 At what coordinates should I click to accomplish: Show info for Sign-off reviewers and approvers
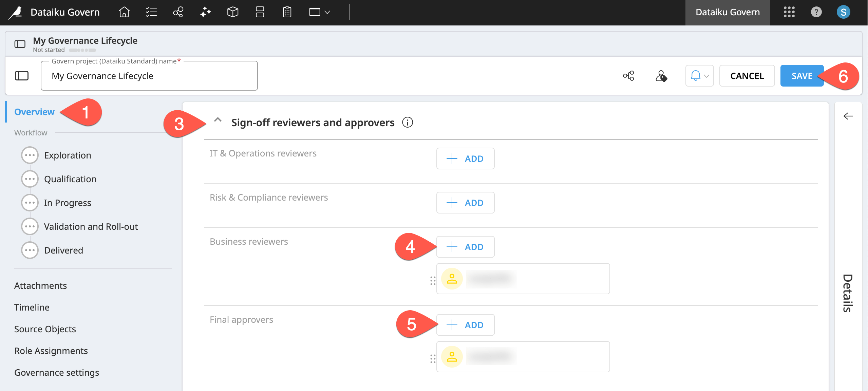pyautogui.click(x=407, y=122)
